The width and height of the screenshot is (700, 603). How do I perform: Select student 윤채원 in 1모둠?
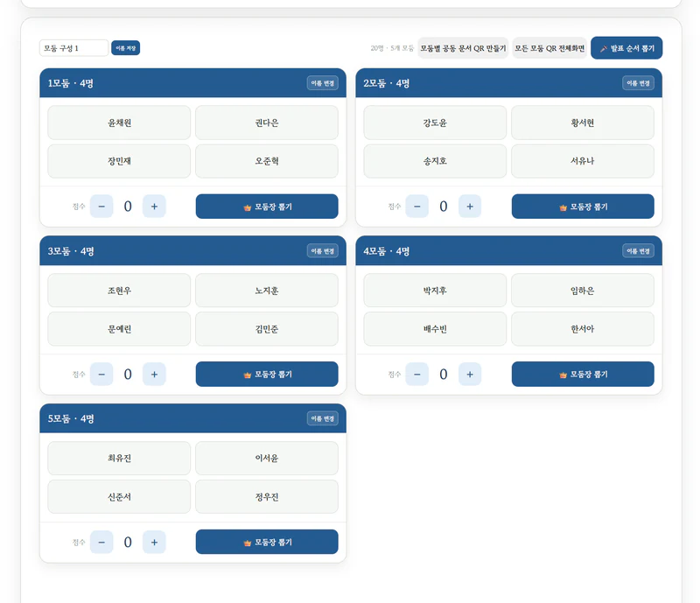119,123
